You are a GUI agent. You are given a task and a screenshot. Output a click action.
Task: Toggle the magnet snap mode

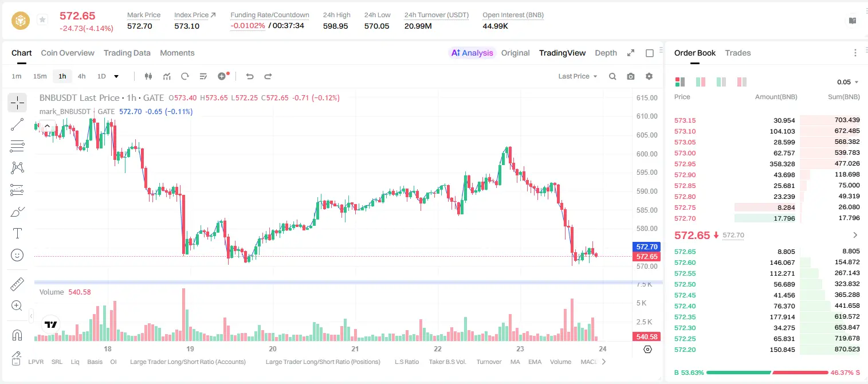17,335
